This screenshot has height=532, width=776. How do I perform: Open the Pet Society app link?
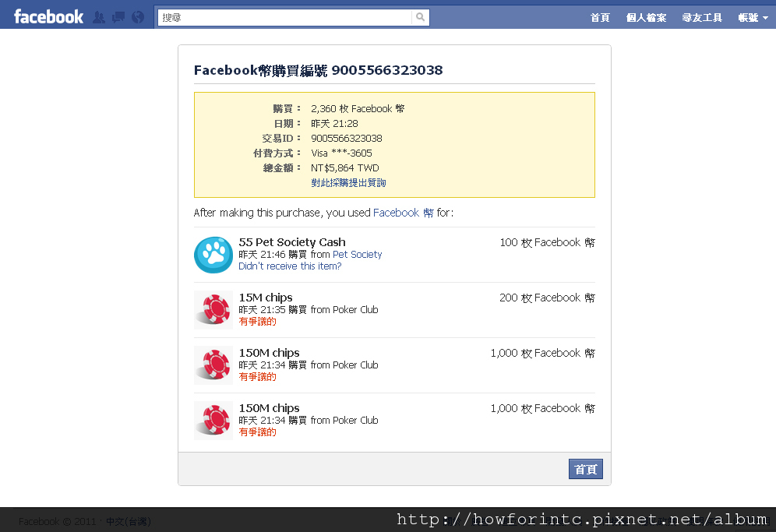358,255
